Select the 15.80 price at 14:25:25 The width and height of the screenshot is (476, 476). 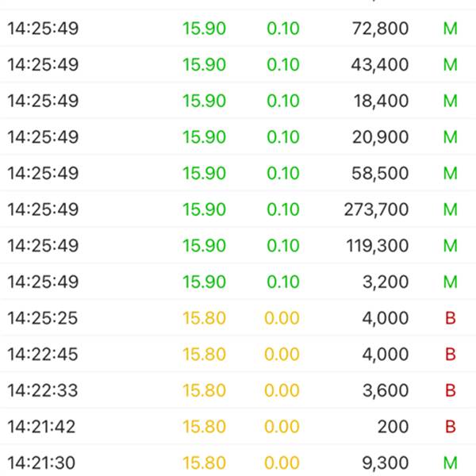point(204,318)
